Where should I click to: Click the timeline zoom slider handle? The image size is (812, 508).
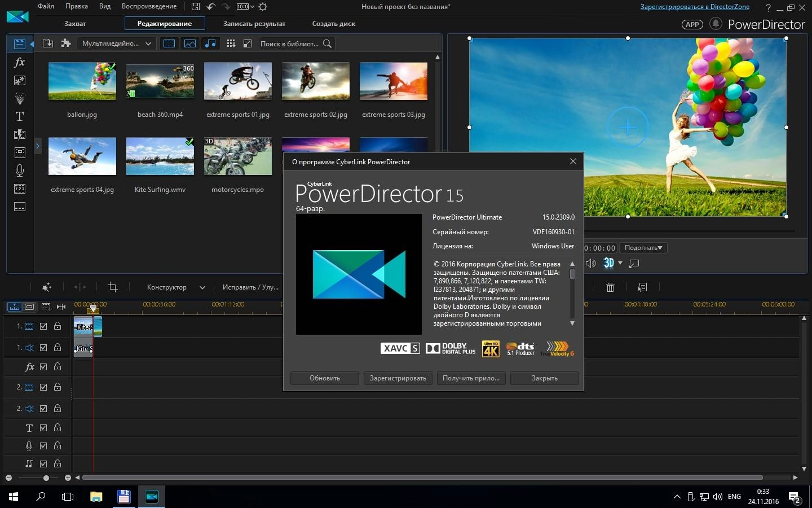(46, 478)
